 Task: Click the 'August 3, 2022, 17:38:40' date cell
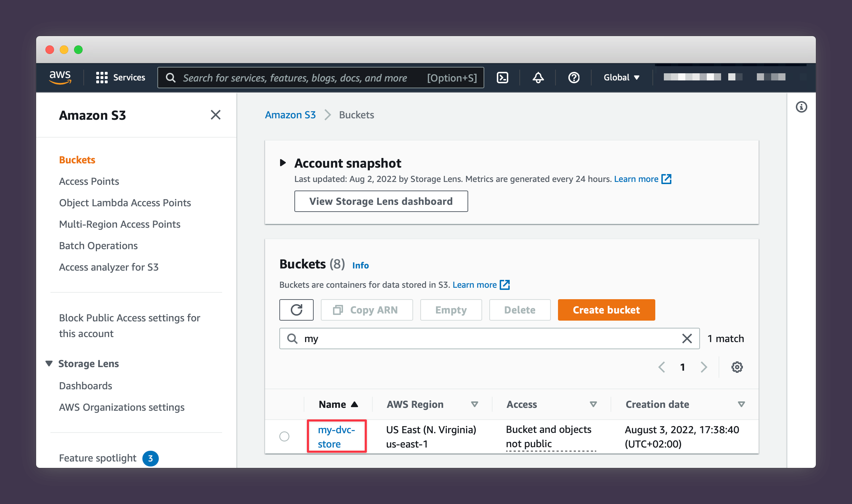682,429
